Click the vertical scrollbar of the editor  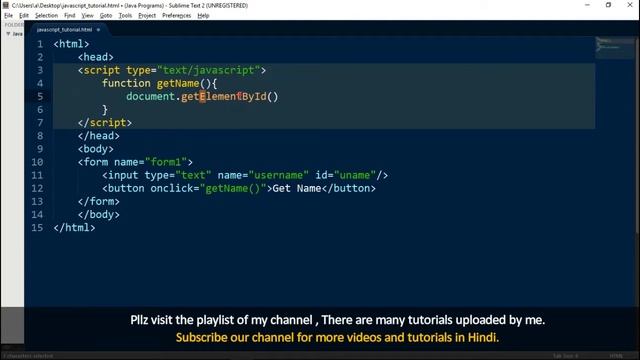tap(637, 135)
